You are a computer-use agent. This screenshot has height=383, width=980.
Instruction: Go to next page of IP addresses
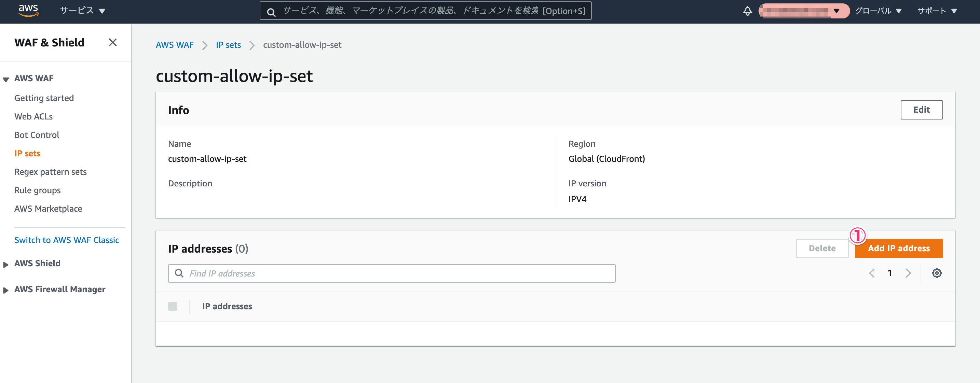[908, 273]
